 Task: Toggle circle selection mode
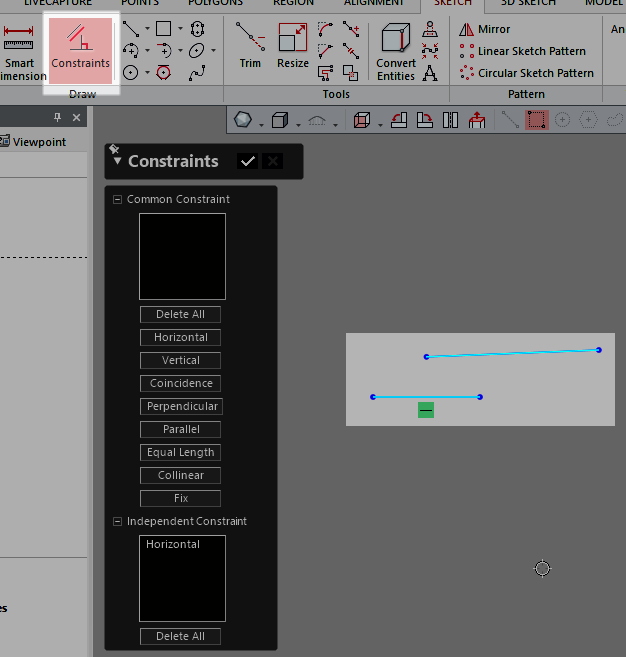click(x=562, y=120)
